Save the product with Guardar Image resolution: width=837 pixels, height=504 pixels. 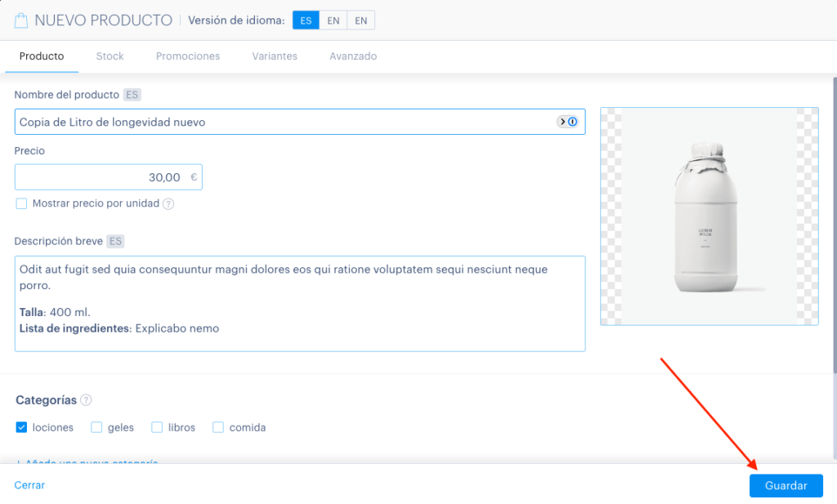pos(786,485)
